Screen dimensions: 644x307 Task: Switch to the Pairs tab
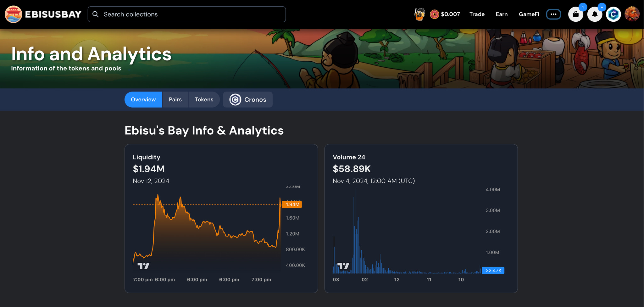pos(175,99)
